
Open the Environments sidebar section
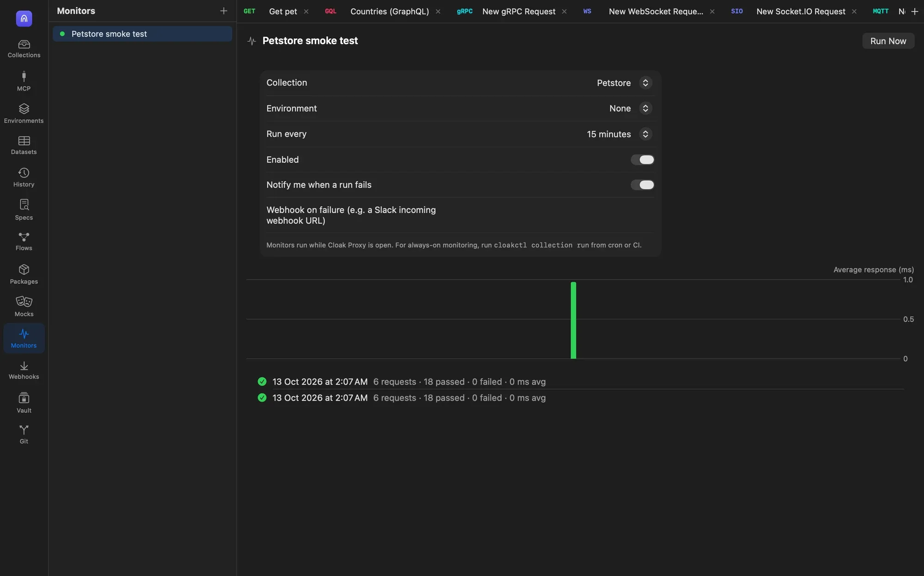point(24,114)
